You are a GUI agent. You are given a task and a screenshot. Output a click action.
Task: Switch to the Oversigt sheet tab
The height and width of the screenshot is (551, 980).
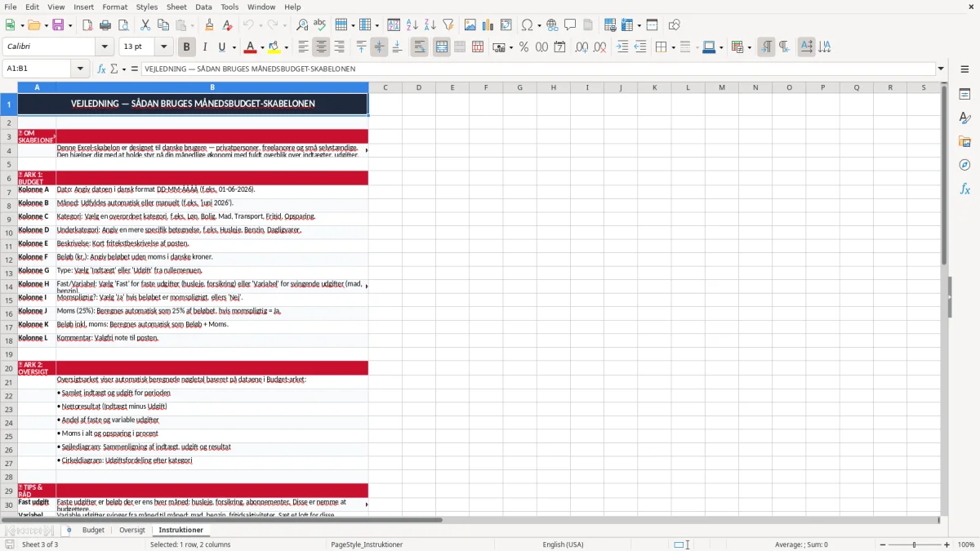pyautogui.click(x=132, y=531)
